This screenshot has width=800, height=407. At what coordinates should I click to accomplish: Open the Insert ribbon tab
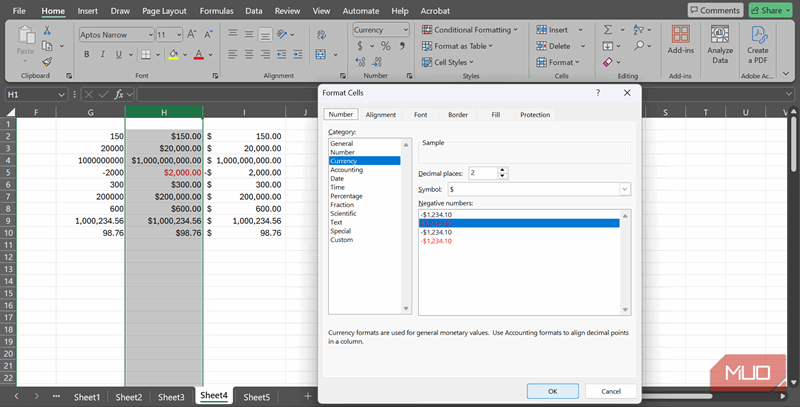pos(88,11)
